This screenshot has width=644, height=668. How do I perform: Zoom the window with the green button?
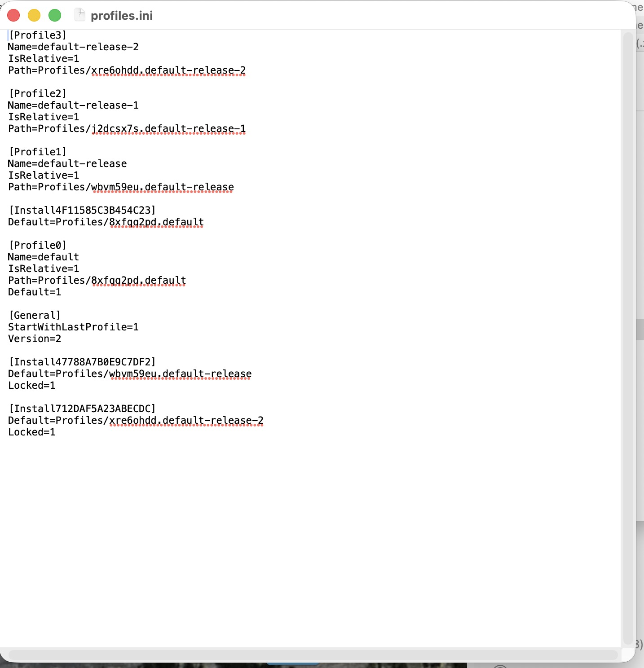(55, 15)
